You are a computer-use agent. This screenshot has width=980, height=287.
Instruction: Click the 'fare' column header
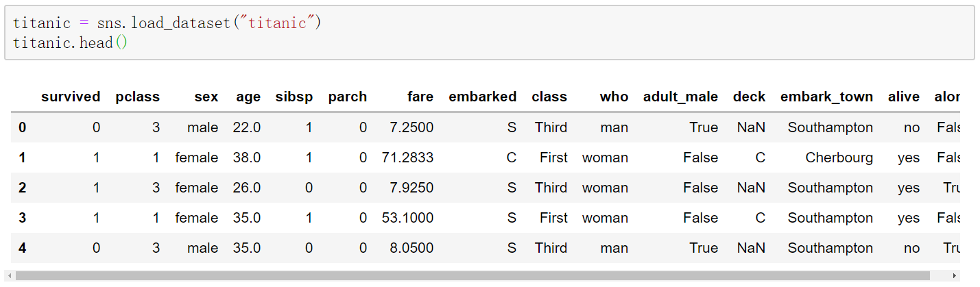(420, 97)
